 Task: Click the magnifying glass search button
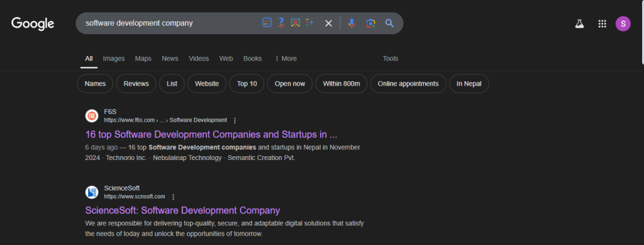point(389,23)
